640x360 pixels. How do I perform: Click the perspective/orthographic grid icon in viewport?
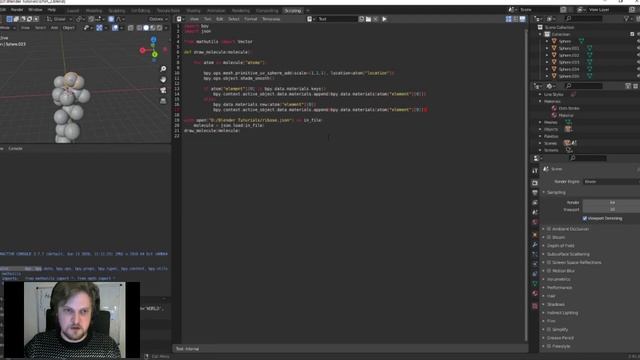coord(163,101)
